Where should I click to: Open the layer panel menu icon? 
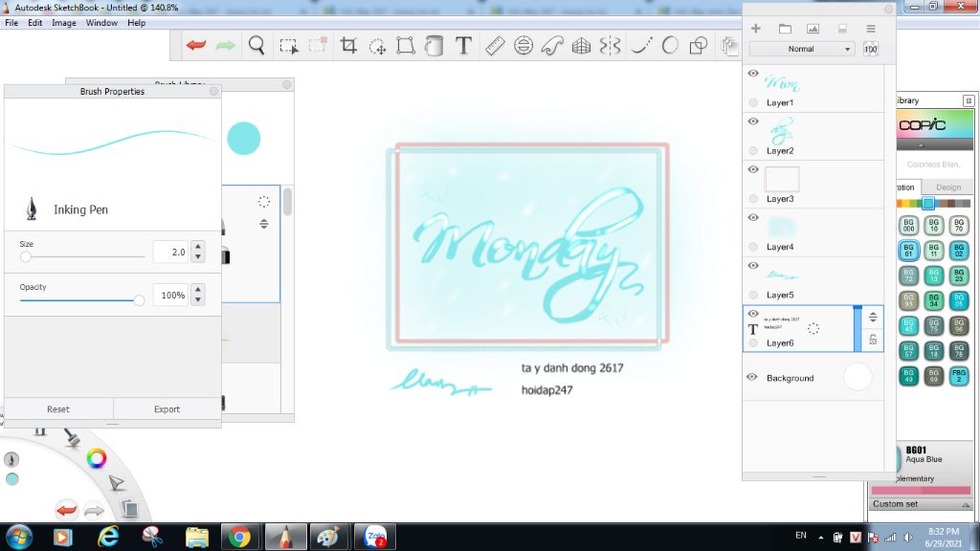click(x=871, y=29)
